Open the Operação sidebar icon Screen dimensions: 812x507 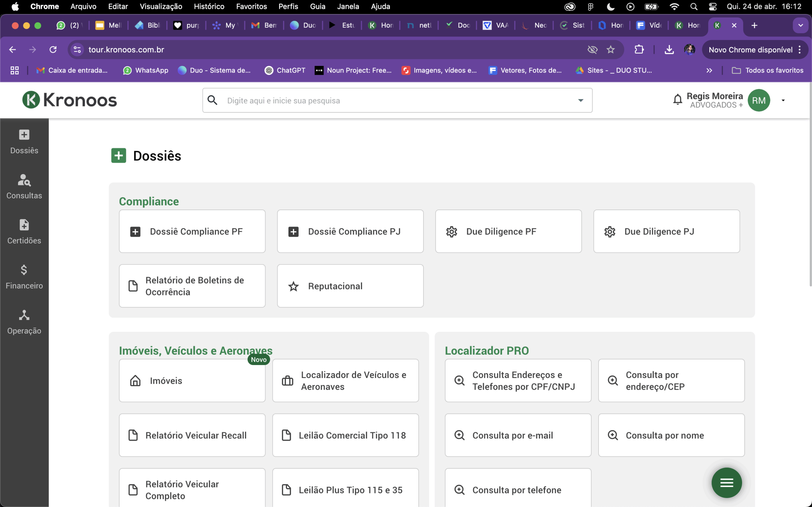pos(24,315)
